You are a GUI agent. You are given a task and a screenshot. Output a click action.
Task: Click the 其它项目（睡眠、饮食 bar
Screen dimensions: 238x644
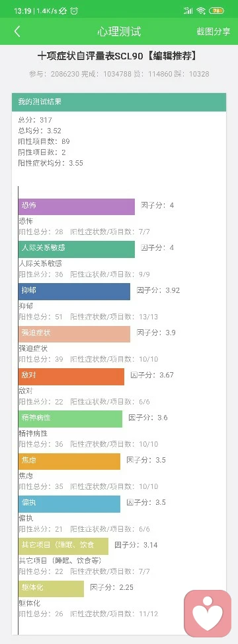[63, 546]
